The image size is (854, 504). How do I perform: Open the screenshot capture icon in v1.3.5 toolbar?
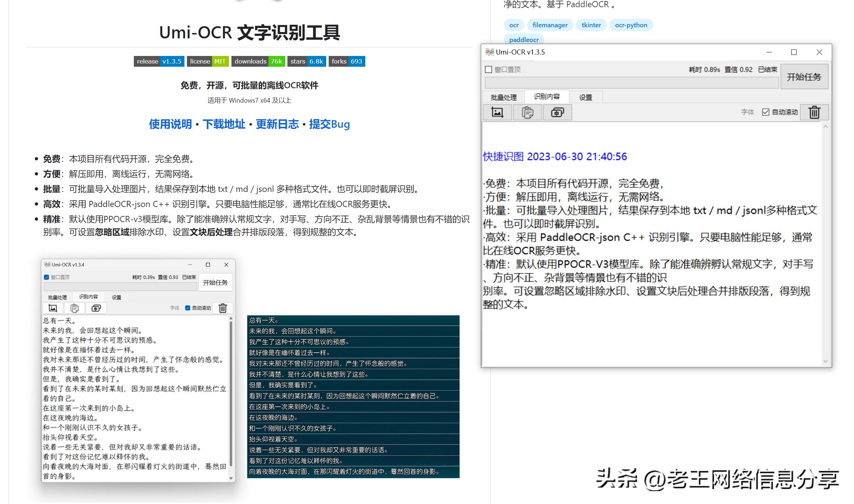558,112
